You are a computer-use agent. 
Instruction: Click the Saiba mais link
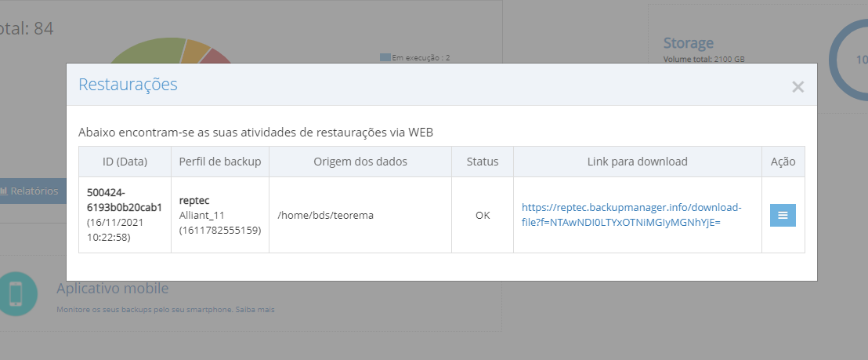coord(255,310)
